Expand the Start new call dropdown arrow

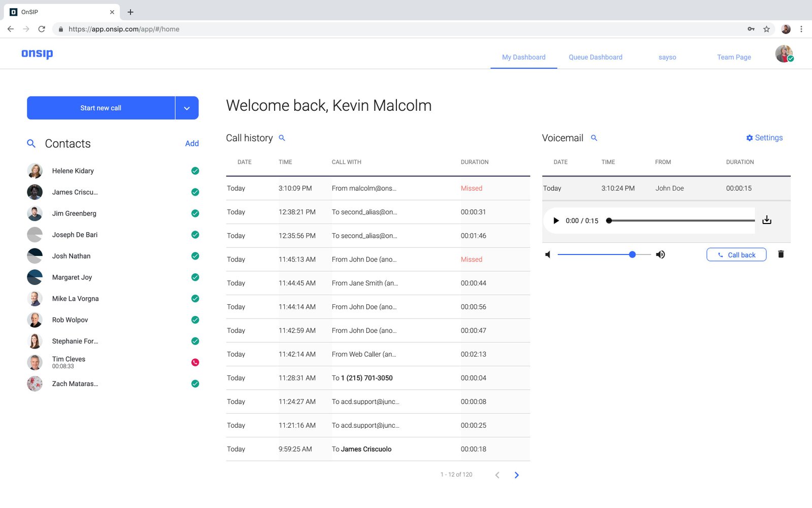(187, 108)
